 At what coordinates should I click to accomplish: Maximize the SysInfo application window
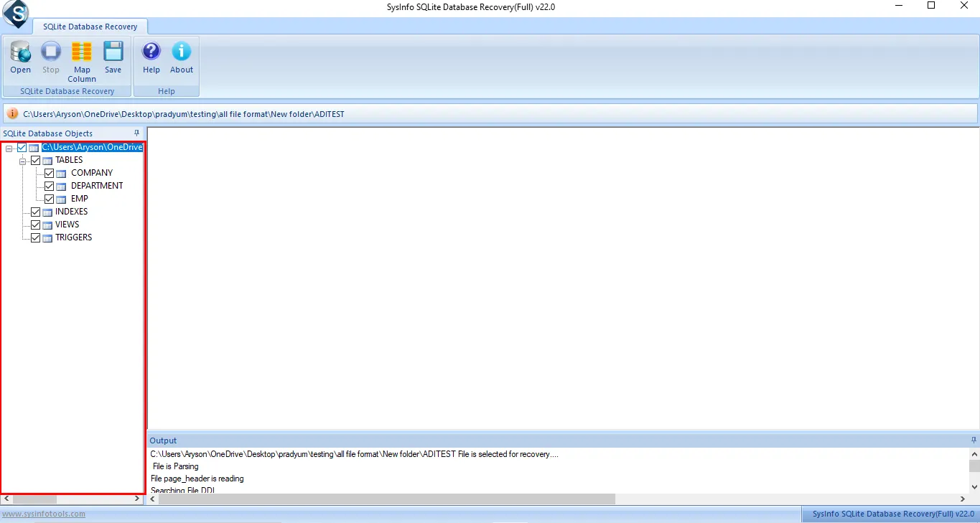[x=931, y=6]
